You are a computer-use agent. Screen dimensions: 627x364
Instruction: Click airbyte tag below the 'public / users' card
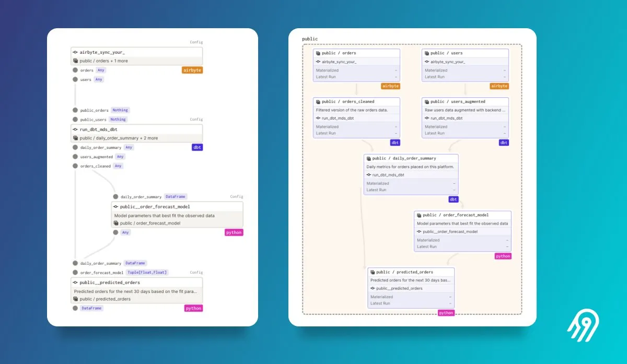click(x=499, y=86)
